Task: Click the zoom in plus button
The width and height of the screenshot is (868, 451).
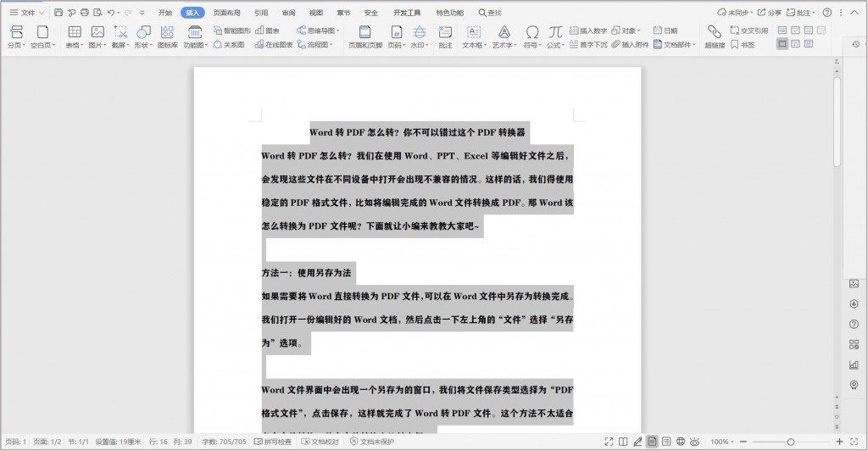Action: (840, 442)
